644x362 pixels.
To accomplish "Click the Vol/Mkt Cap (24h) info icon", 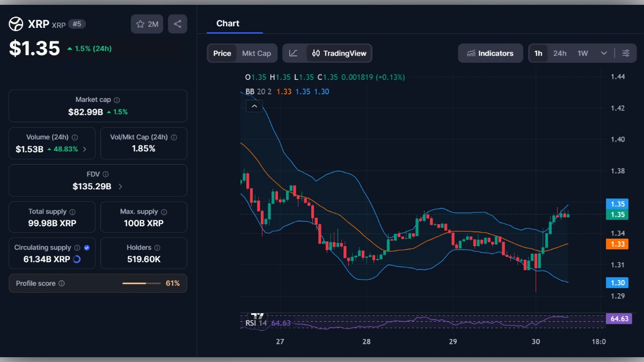I will 174,137.
